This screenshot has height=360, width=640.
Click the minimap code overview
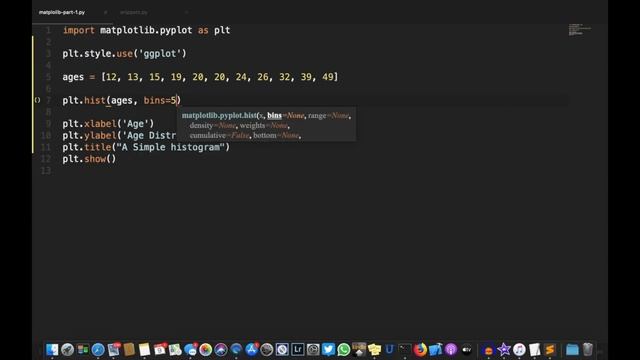pyautogui.click(x=579, y=30)
